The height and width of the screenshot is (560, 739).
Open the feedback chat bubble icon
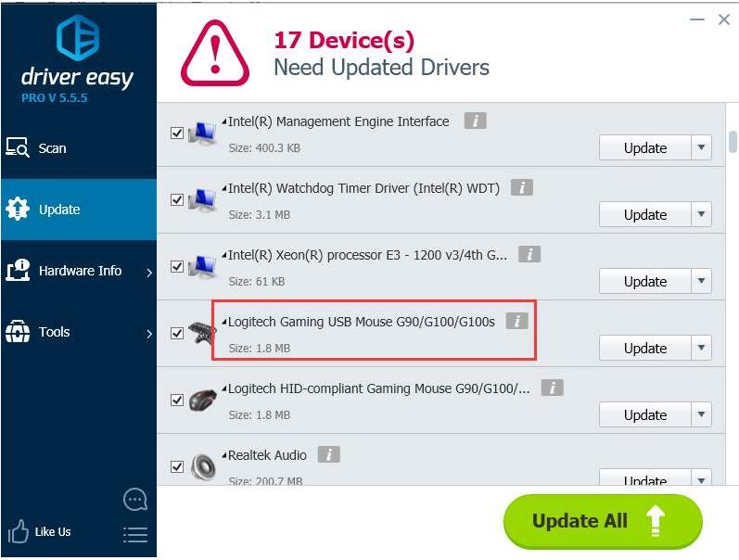pos(135,500)
